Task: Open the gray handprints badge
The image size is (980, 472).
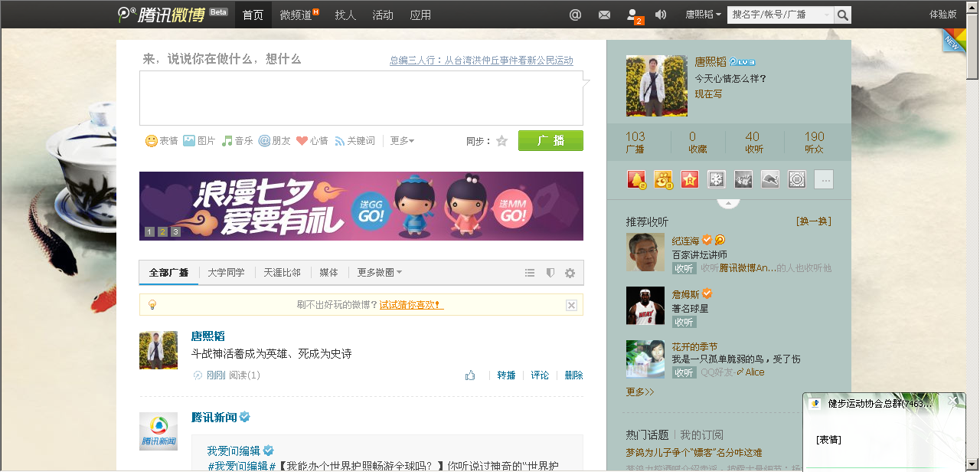Action: point(743,179)
